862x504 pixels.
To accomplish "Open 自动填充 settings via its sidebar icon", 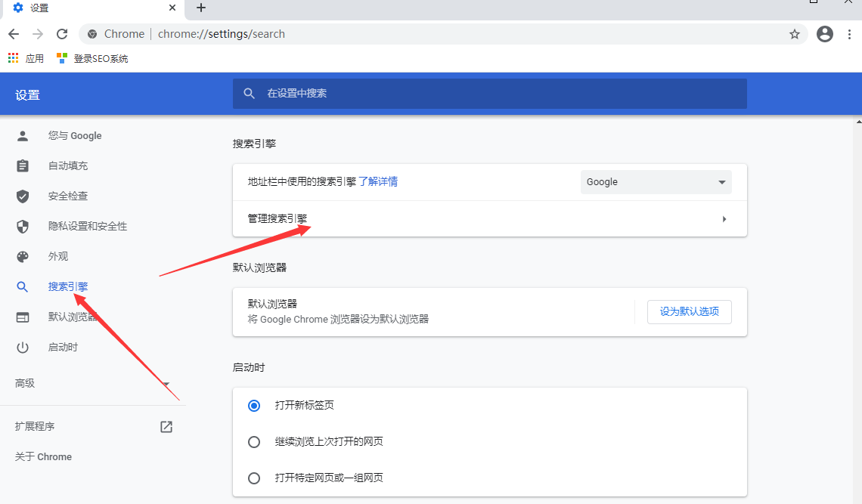I will click(x=23, y=165).
